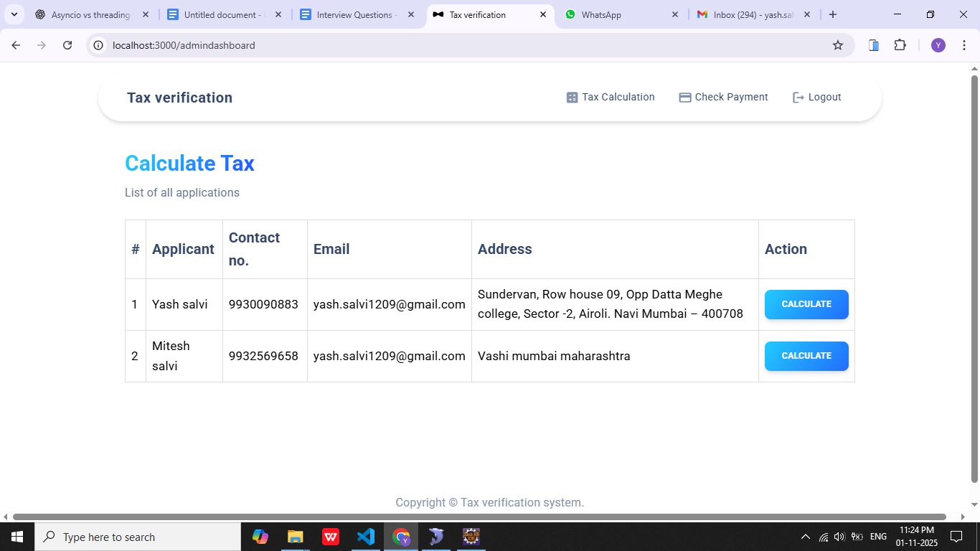
Task: Open Chrome three-dot menu
Action: pos(963,45)
